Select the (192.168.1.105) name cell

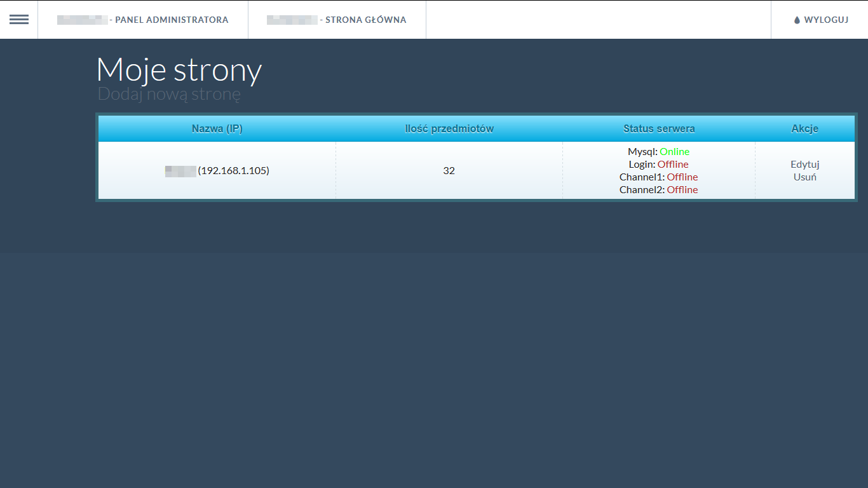217,170
